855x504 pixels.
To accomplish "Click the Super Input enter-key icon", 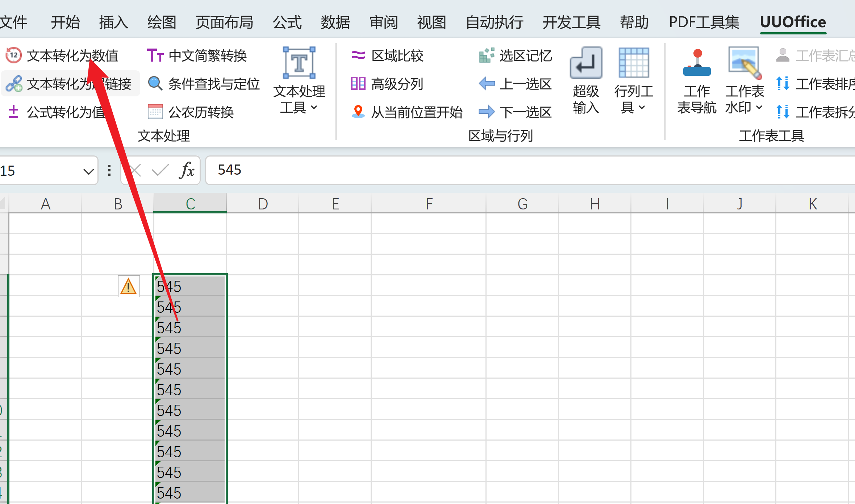I will [x=586, y=63].
